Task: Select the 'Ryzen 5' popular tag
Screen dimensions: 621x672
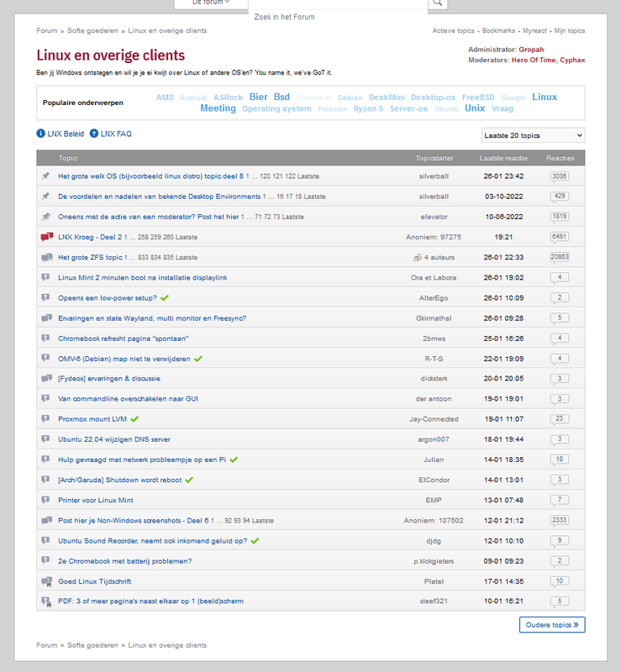Action: 368,109
